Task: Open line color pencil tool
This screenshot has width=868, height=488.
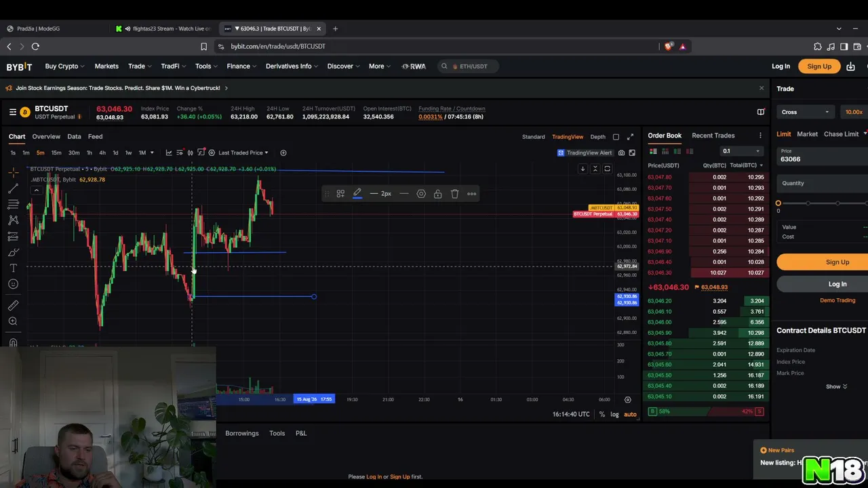Action: (357, 194)
